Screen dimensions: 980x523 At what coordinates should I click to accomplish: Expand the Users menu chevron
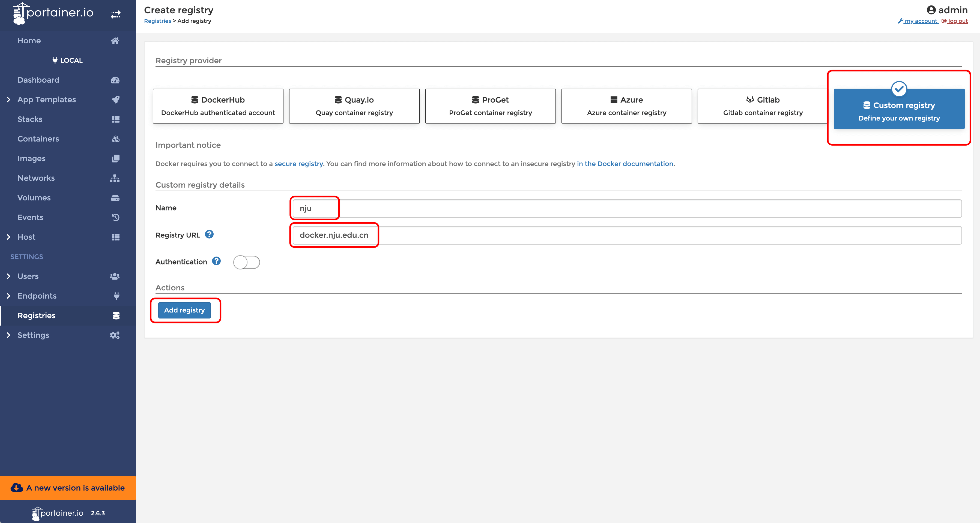(8, 276)
